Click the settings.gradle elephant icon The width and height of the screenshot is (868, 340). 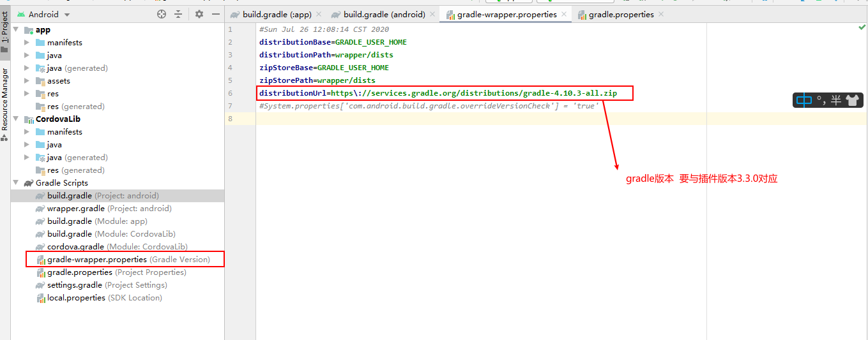(41, 285)
